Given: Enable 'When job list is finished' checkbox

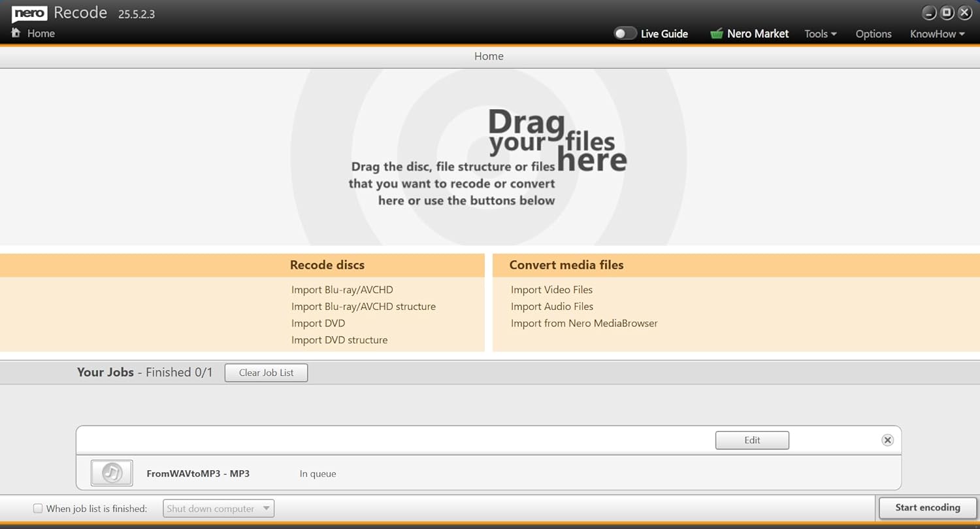Looking at the screenshot, I should (x=38, y=508).
